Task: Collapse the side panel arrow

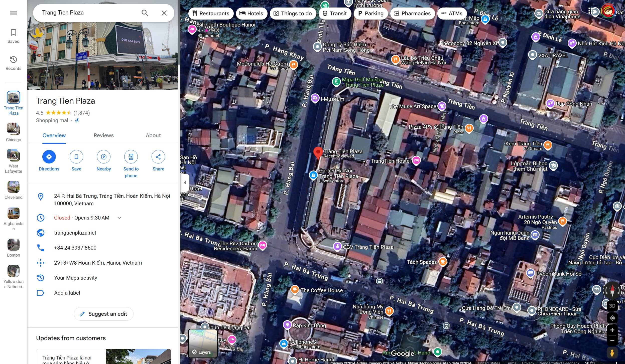Action: tap(185, 183)
